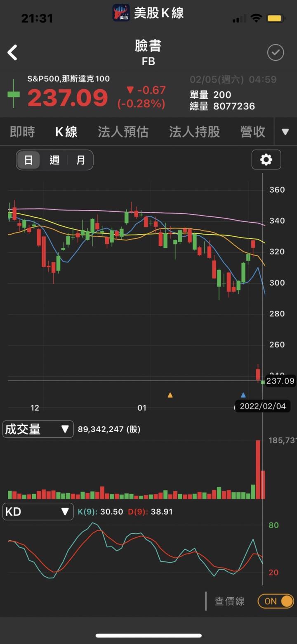Tap the cellular signal bars icon
The height and width of the screenshot is (644, 297).
[239, 19]
